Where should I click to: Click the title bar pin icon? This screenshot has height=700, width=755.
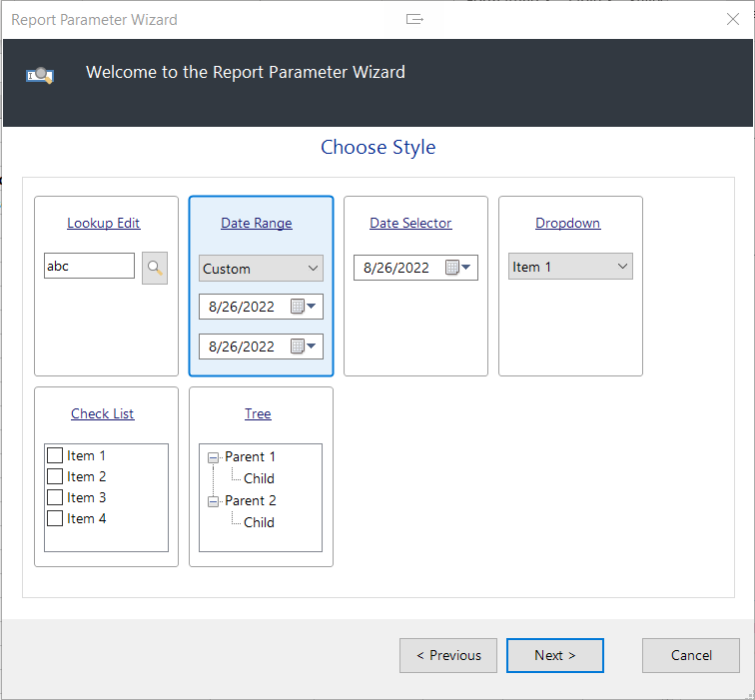click(x=414, y=19)
